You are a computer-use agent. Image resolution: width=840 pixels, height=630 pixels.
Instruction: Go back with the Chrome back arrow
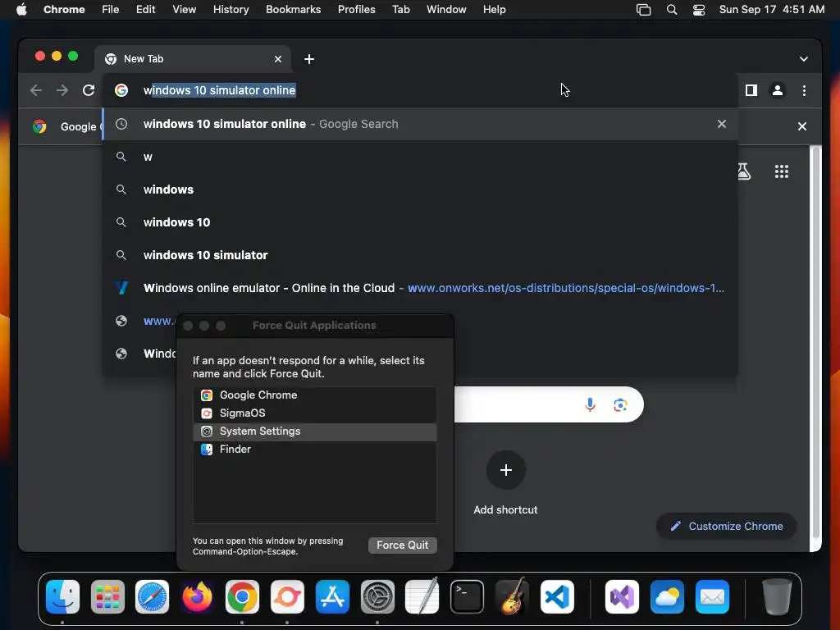click(x=36, y=90)
